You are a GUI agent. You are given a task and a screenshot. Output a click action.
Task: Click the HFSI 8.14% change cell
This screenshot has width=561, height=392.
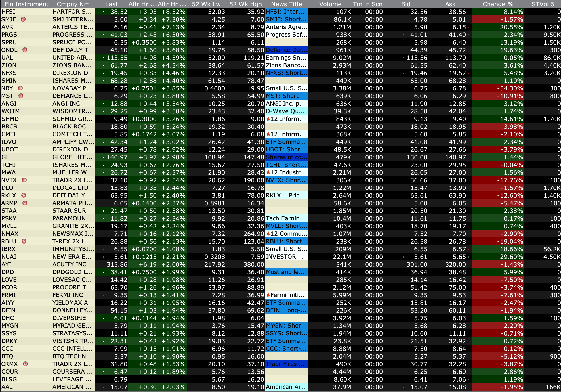click(498, 12)
